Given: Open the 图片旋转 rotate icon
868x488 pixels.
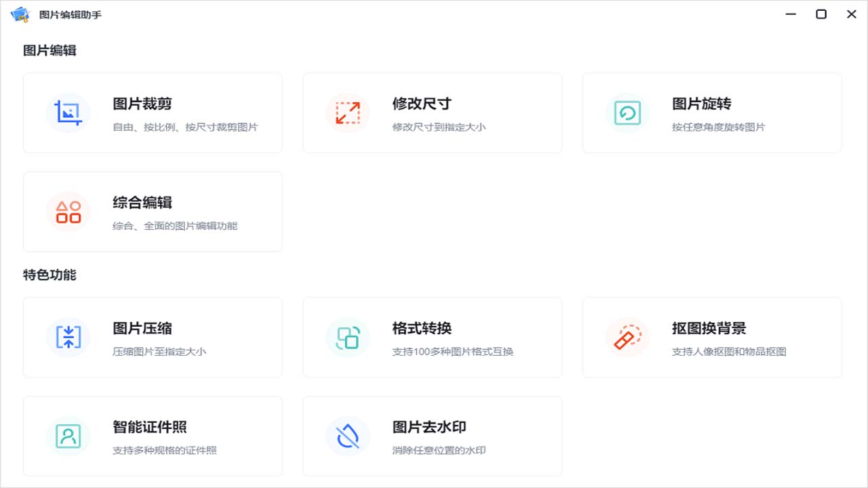Looking at the screenshot, I should (627, 113).
